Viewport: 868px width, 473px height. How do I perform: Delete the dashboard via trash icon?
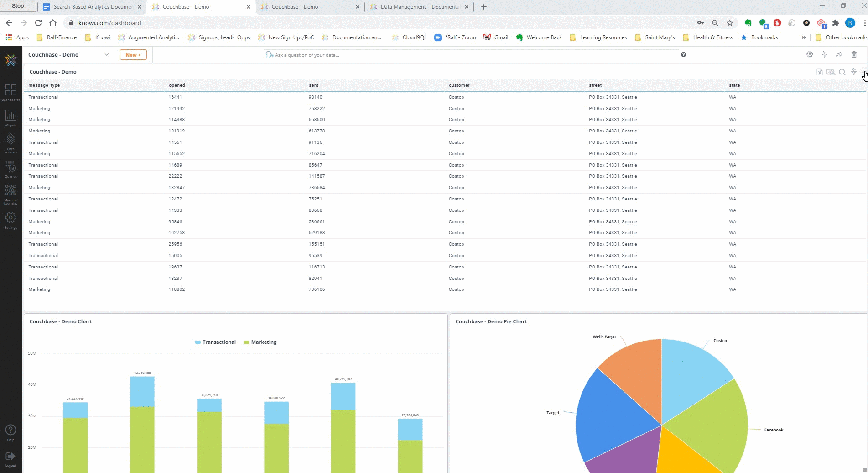[854, 54]
